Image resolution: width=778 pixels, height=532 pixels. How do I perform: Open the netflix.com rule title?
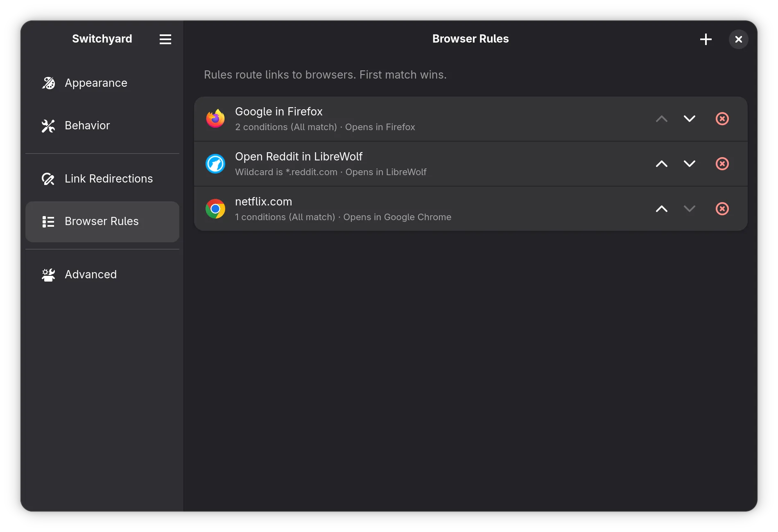(x=264, y=201)
